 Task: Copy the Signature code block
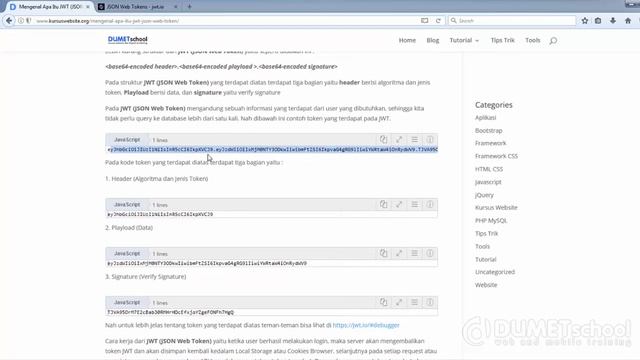(x=383, y=302)
